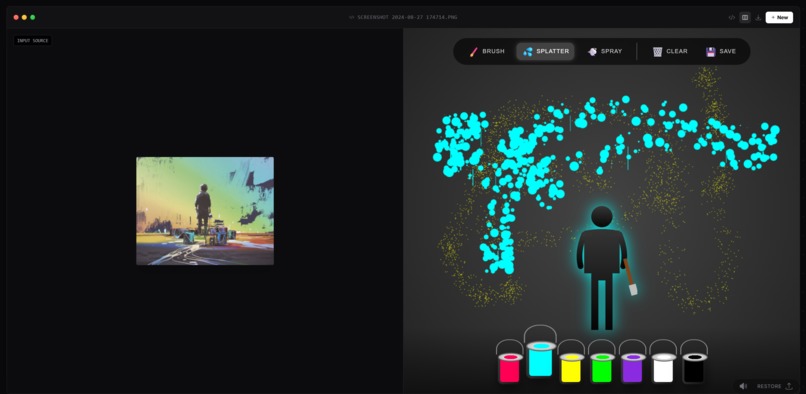This screenshot has height=394, width=806.
Task: Maximize the window with the green button
Action: point(32,17)
